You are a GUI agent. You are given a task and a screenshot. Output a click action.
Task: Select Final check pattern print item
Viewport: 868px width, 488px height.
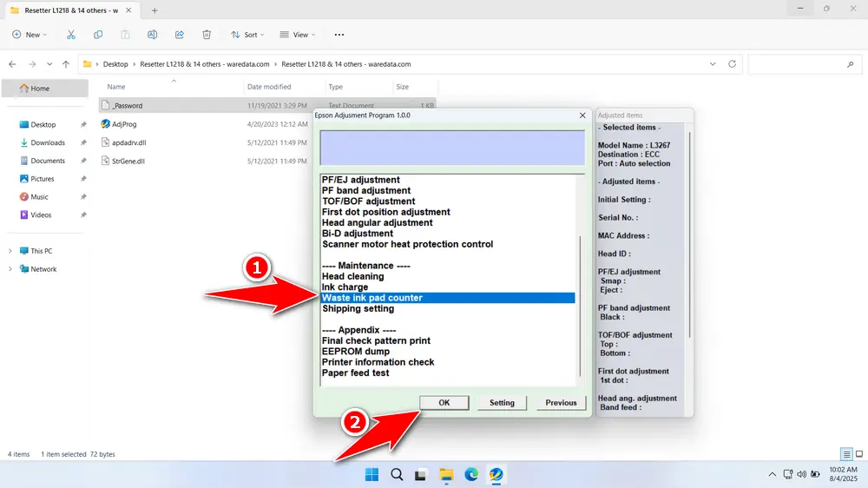[x=376, y=340]
